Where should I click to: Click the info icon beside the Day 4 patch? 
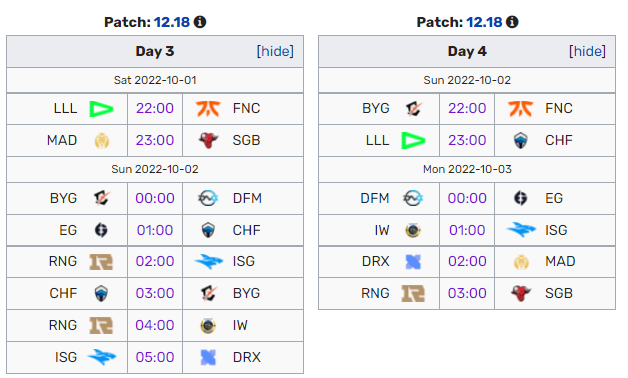pos(512,22)
